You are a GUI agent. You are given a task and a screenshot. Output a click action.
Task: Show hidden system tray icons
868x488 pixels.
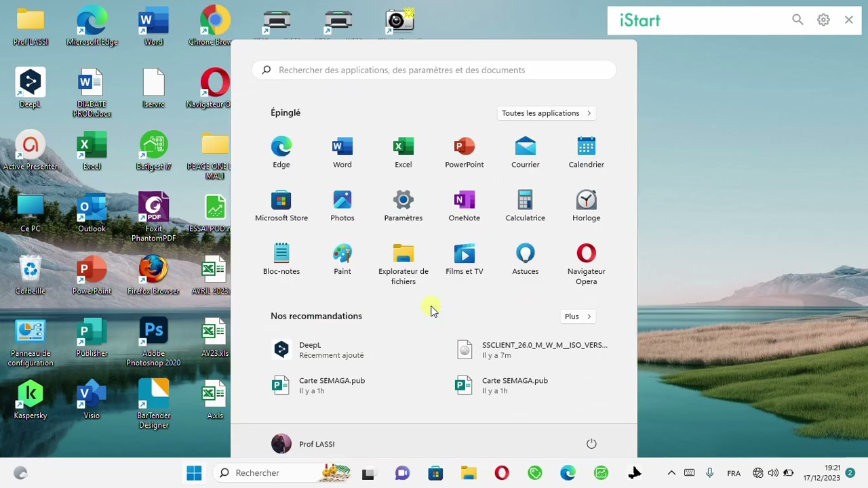(x=671, y=473)
